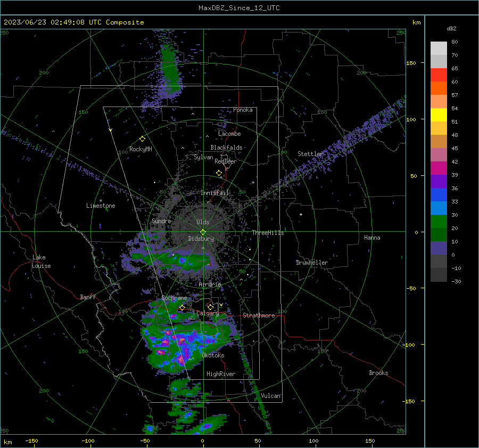
Task: Select the MaxDBZ_Since_12_UTC title
Action: (x=239, y=8)
